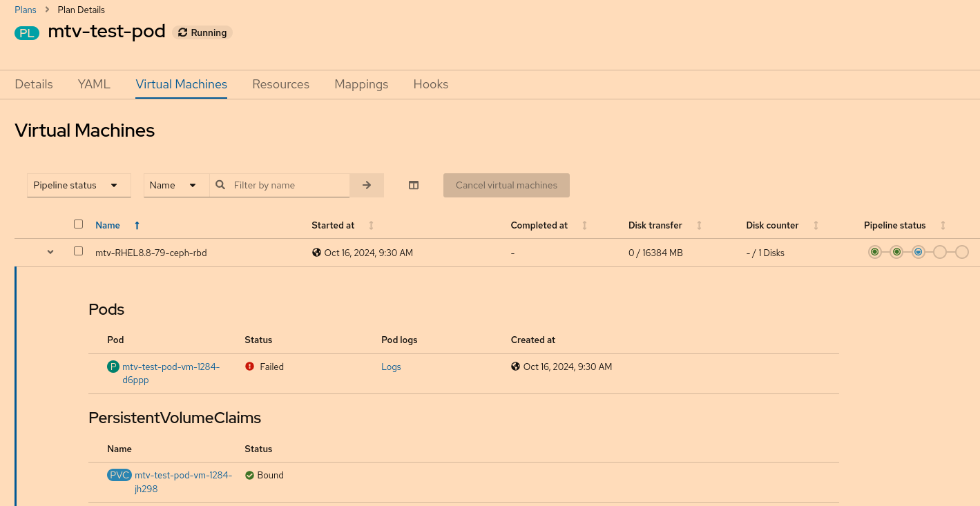
Task: Open the manage columns icon
Action: coord(414,185)
